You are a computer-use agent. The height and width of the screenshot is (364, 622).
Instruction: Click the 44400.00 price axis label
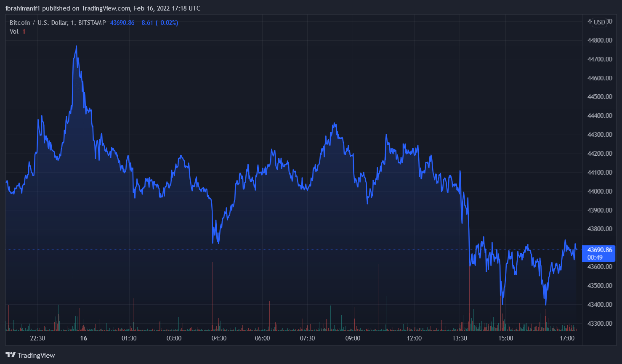point(599,116)
